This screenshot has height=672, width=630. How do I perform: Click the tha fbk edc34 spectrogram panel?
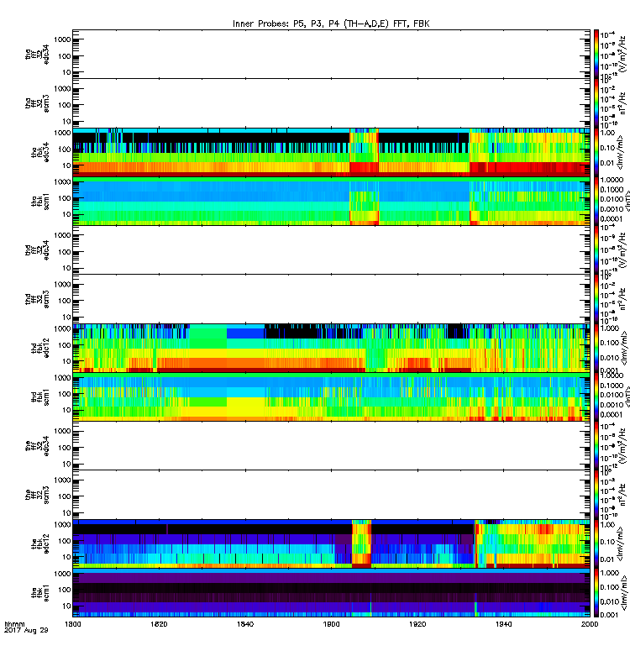pos(331,152)
